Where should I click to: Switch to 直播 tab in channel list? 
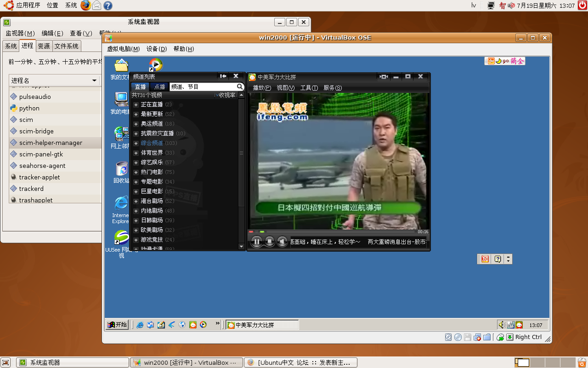tap(140, 87)
